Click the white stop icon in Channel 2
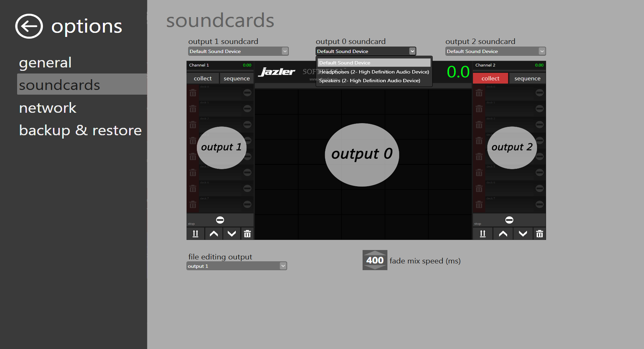The height and width of the screenshot is (349, 644). pyautogui.click(x=509, y=220)
